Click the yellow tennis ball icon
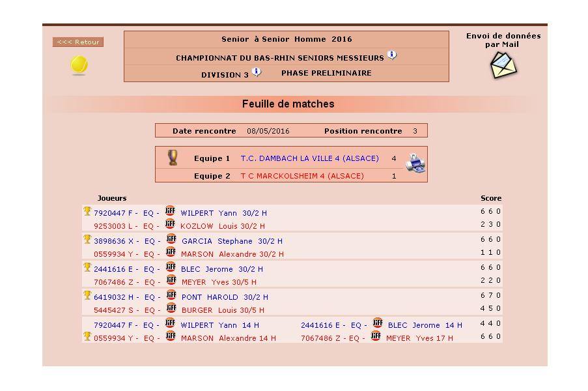588x391 pixels. (79, 65)
